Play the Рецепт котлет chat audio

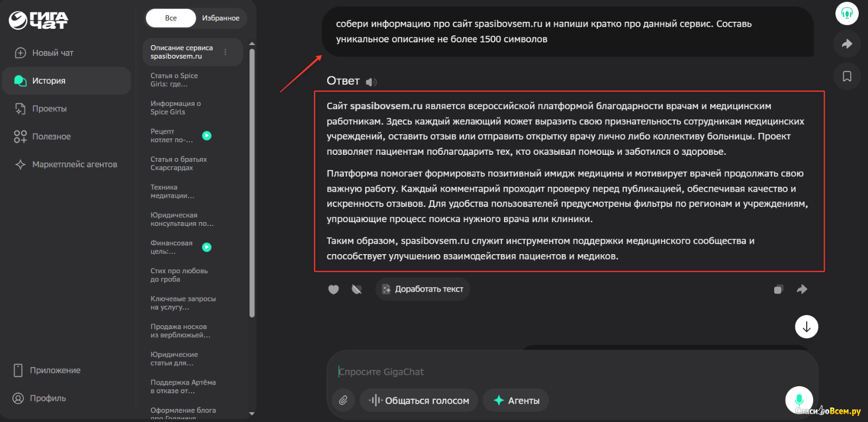point(207,136)
